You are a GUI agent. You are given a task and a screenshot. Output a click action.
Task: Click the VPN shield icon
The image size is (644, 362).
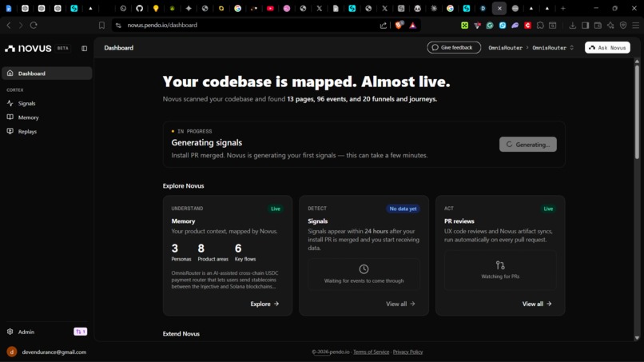point(623,25)
